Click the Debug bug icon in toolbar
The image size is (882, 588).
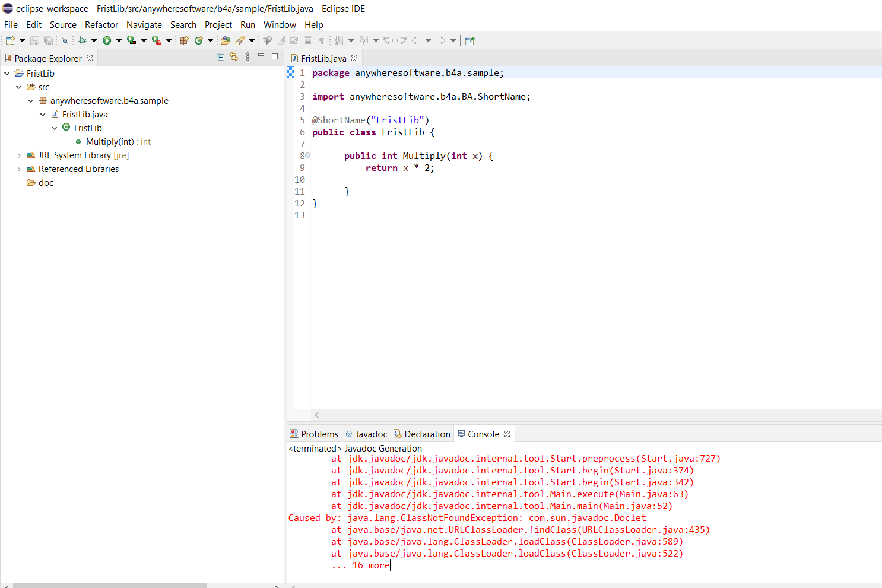click(83, 40)
